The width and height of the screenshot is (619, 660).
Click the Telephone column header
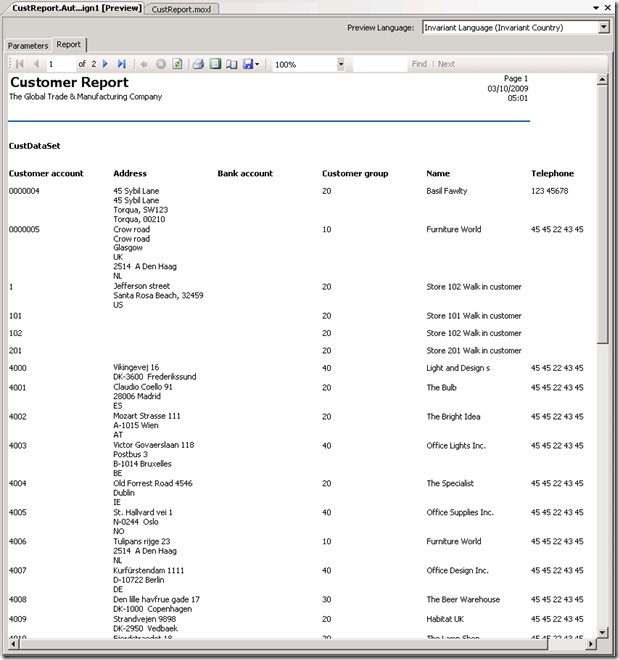point(553,173)
